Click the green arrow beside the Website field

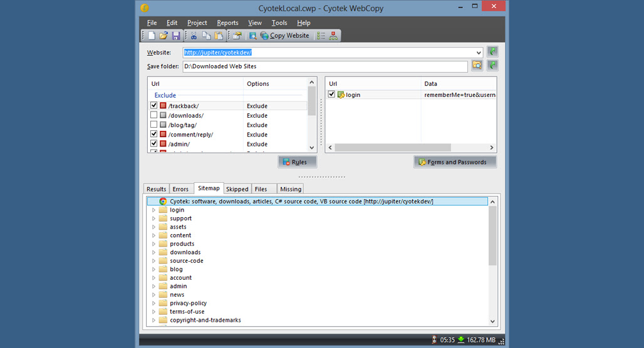click(x=492, y=52)
